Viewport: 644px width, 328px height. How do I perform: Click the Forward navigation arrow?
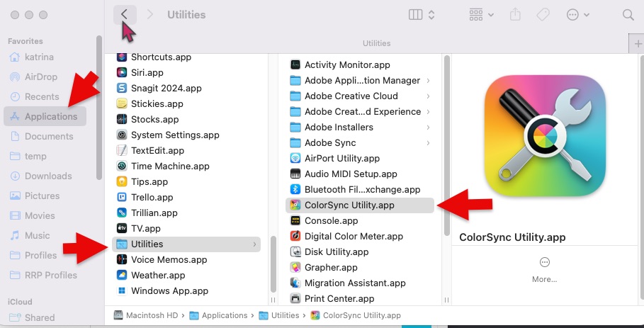pos(149,14)
